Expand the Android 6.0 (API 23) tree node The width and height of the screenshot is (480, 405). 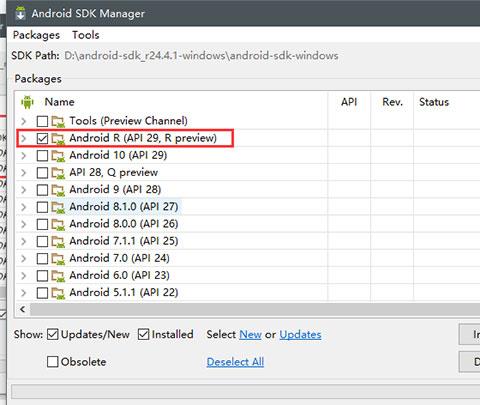pyautogui.click(x=23, y=276)
